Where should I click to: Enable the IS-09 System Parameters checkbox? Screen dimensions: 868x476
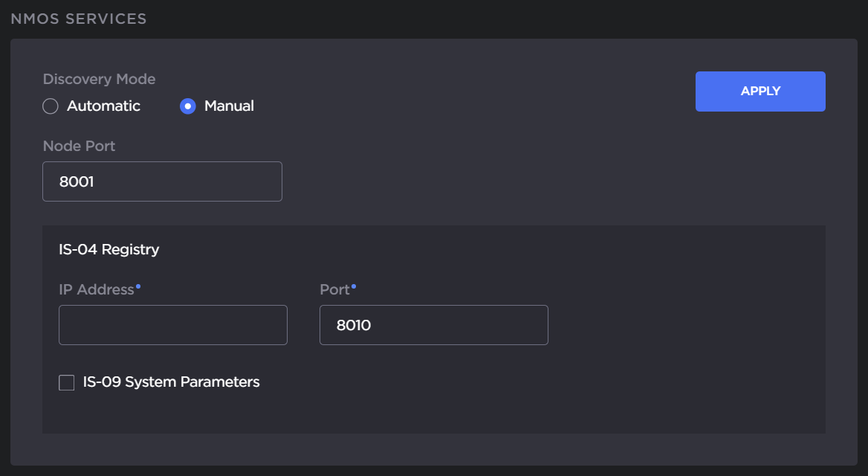67,383
